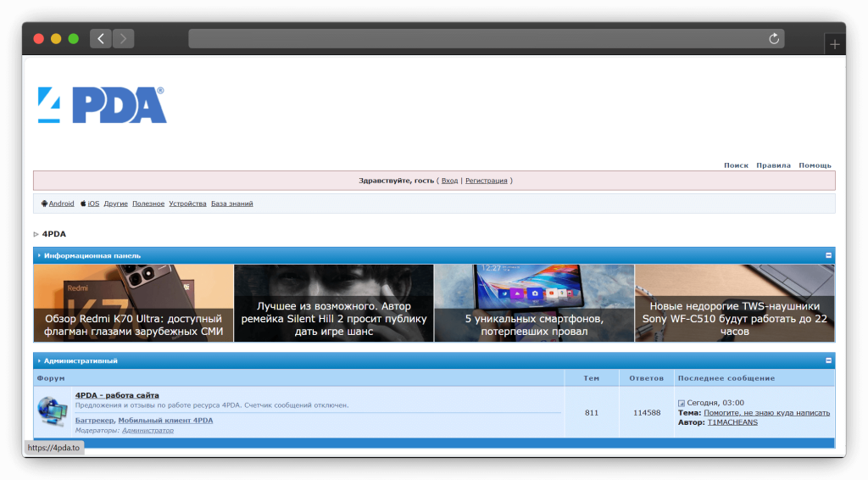Click the Вход login link
The height and width of the screenshot is (480, 868).
pos(449,181)
